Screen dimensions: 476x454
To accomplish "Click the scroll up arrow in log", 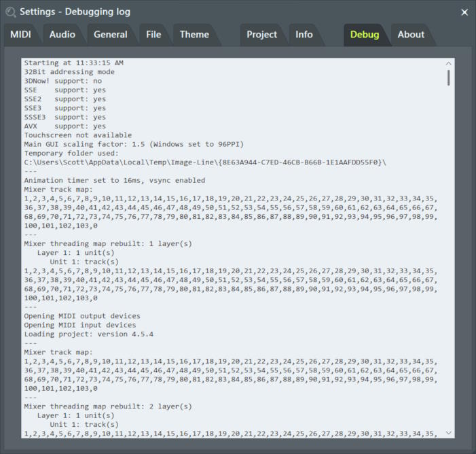I will (448, 63).
